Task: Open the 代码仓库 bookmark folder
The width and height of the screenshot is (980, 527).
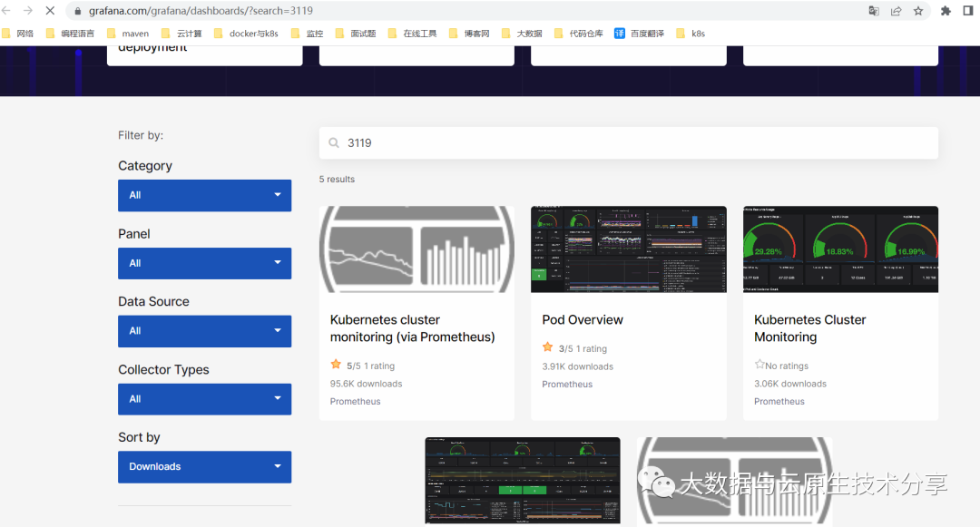Action: tap(579, 34)
